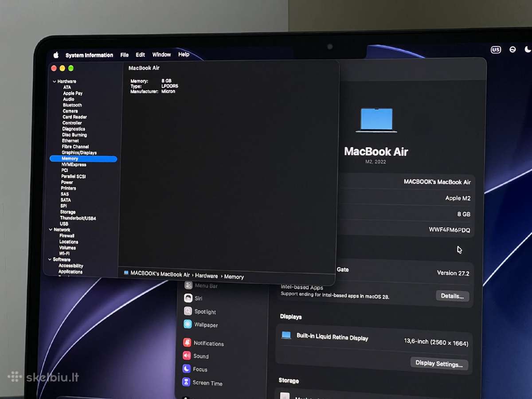The height and width of the screenshot is (399, 532).
Task: Select Diagnostics in hardware list
Action: (74, 129)
